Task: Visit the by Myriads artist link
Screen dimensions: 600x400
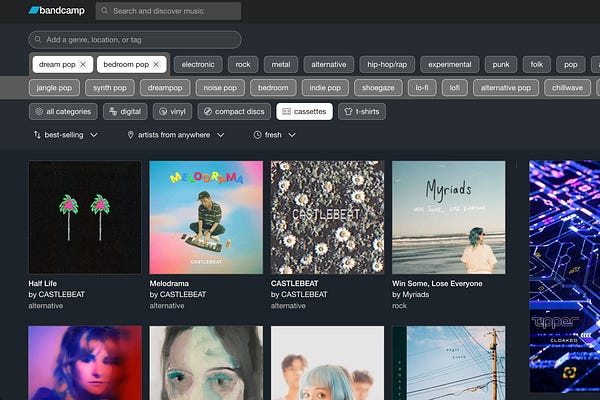Action: [411, 294]
